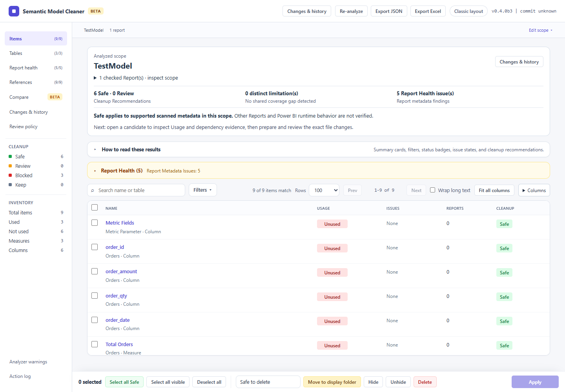Open the Metric Fields item link

(x=120, y=223)
